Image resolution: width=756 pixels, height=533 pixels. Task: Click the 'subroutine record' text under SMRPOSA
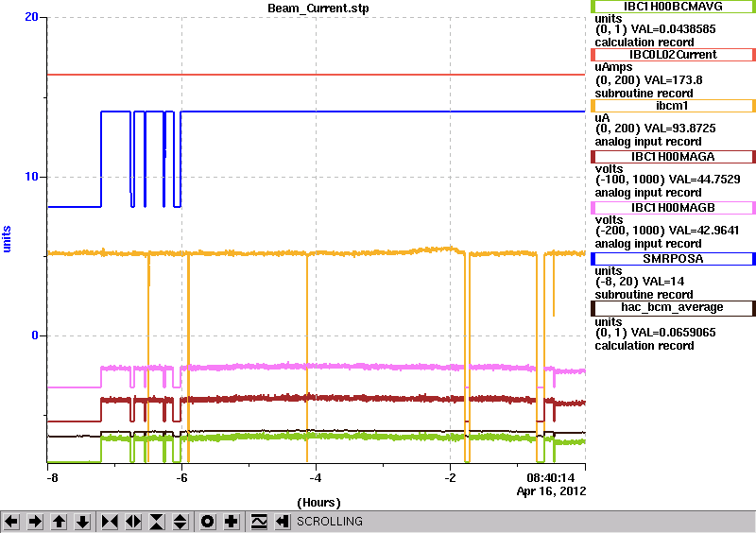(644, 295)
